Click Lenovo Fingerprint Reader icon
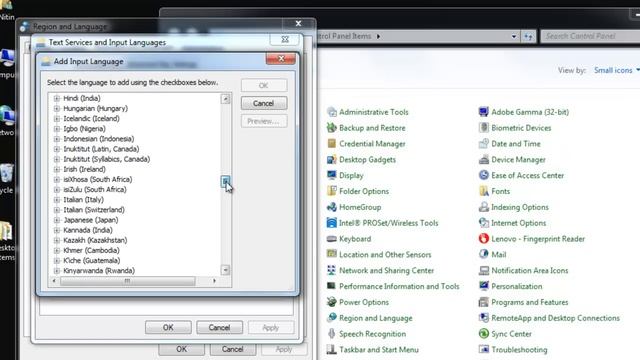 (484, 239)
